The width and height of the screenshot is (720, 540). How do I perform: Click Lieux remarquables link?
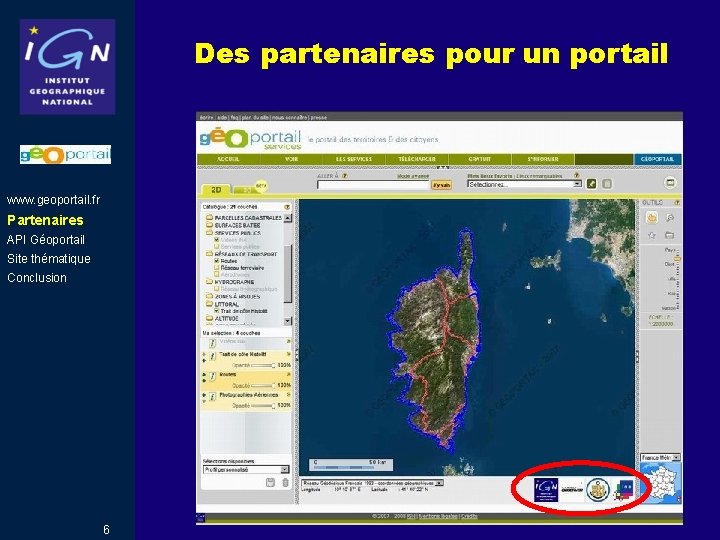point(540,176)
